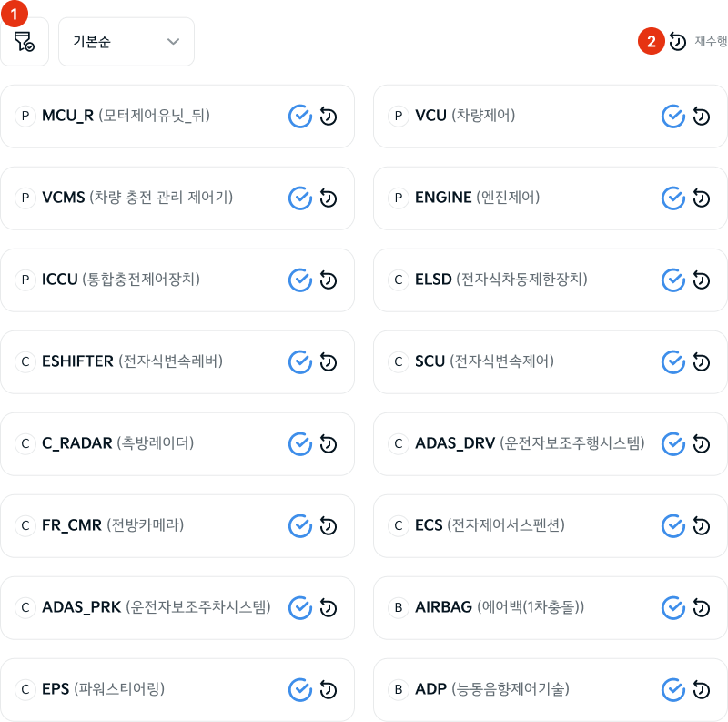The height and width of the screenshot is (722, 728).
Task: Click the check status icon for ESHIFTER
Action: (300, 362)
